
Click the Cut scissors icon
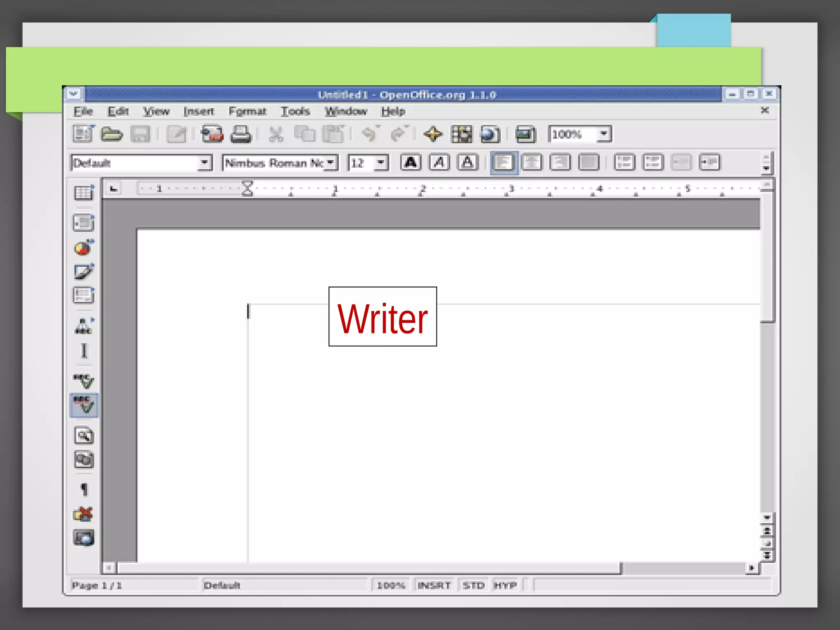(x=276, y=134)
